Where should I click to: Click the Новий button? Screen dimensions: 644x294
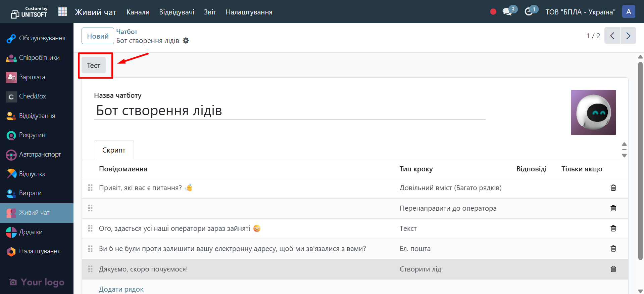pyautogui.click(x=98, y=36)
